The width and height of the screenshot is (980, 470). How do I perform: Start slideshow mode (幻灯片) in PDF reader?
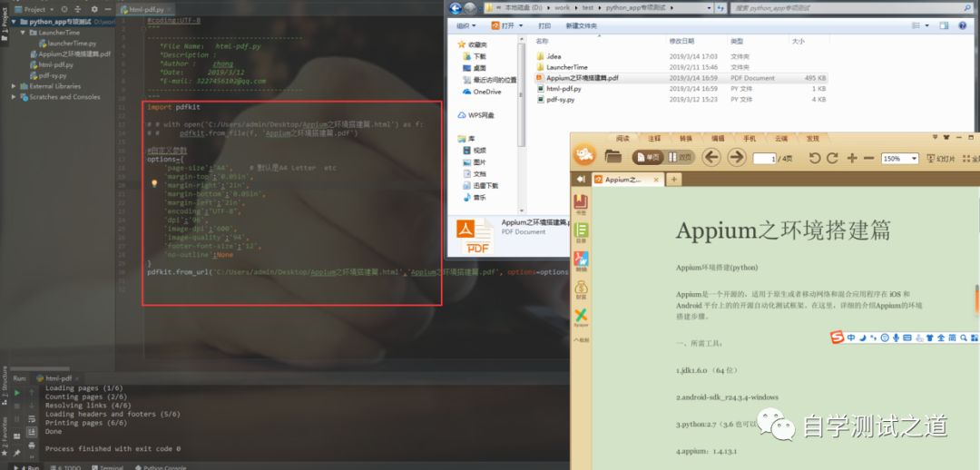941,159
